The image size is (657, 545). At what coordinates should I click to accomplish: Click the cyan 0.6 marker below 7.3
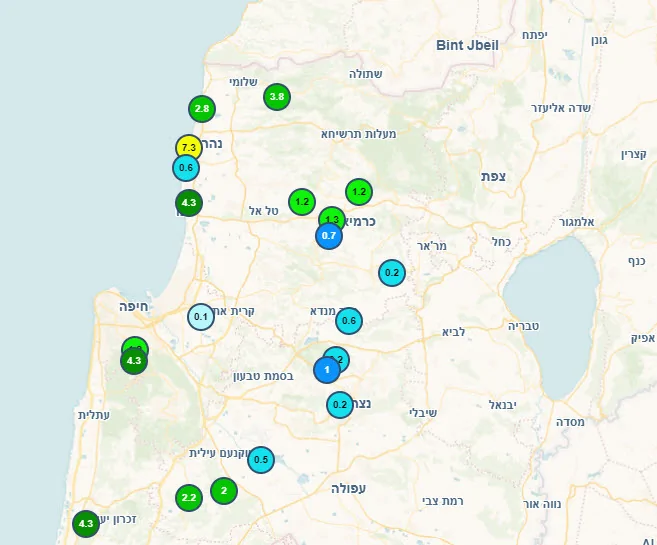[x=186, y=168]
